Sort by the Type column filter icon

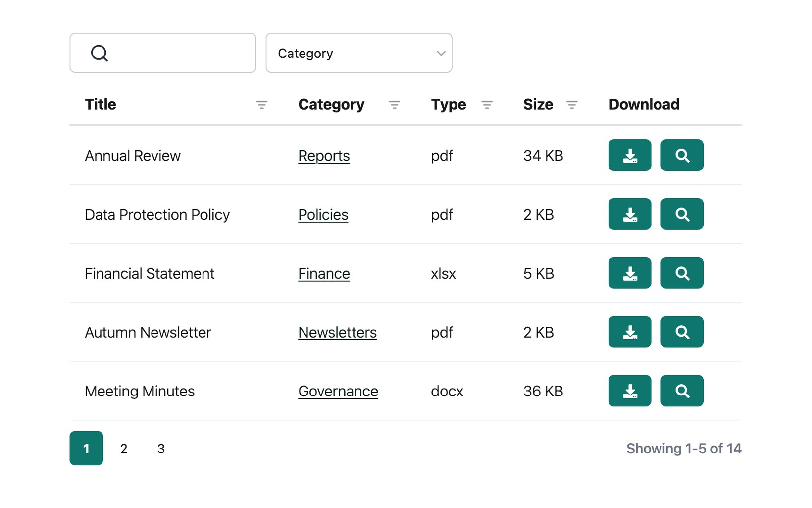[487, 105]
